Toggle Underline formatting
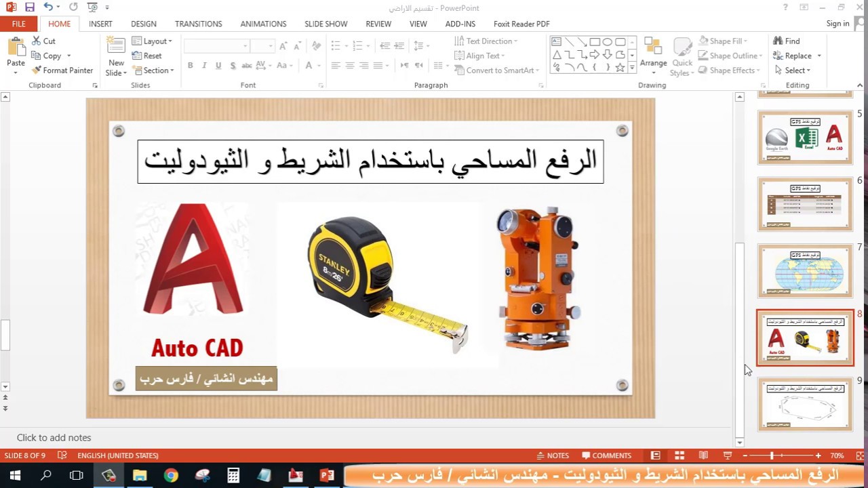868x488 pixels. tap(218, 66)
